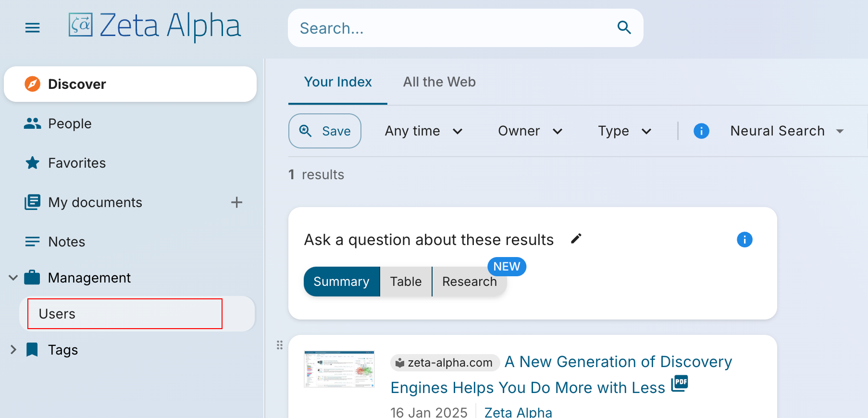This screenshot has height=418, width=868.
Task: Open the hamburger menu icon
Action: 32,28
